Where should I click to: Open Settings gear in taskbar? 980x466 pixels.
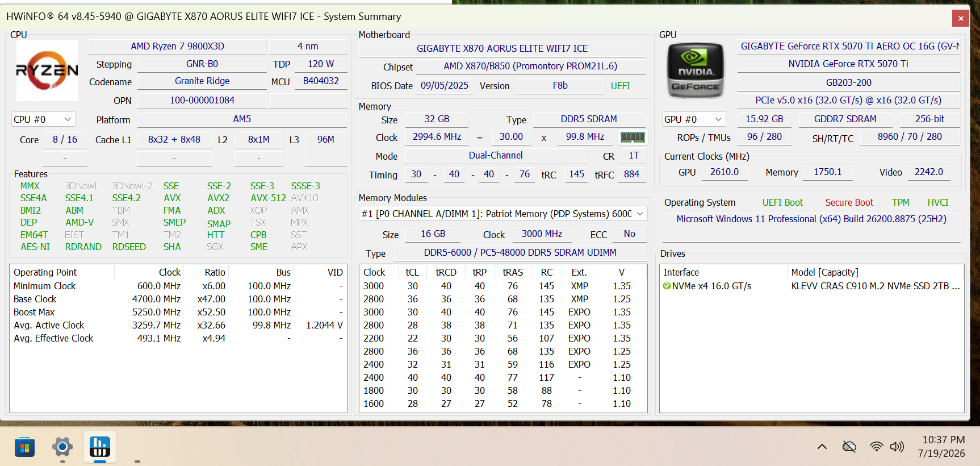pos(62,447)
